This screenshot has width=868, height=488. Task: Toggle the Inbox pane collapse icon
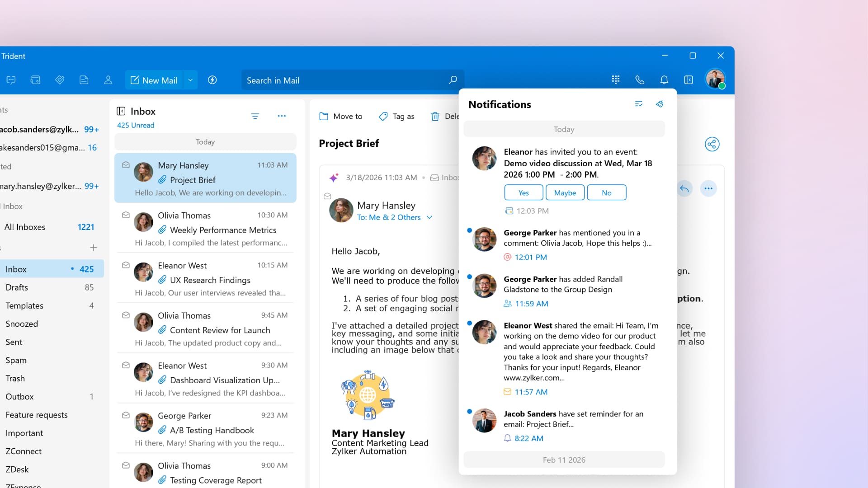point(121,111)
